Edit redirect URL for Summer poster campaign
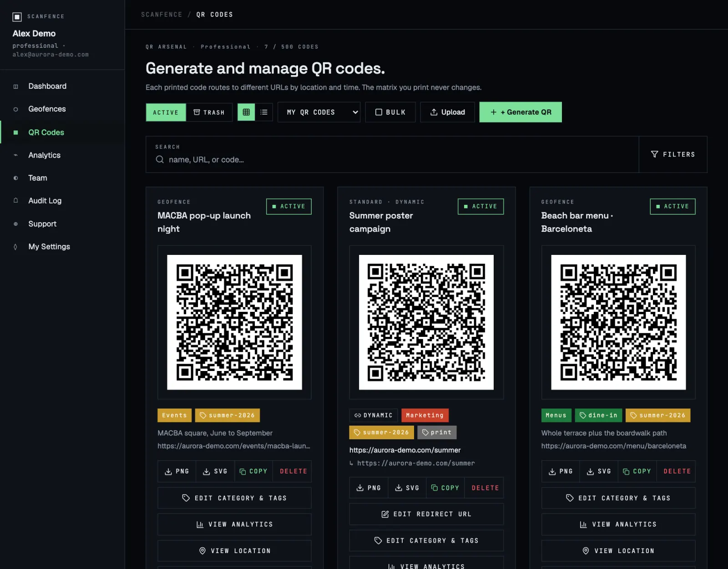The image size is (728, 569). click(426, 514)
